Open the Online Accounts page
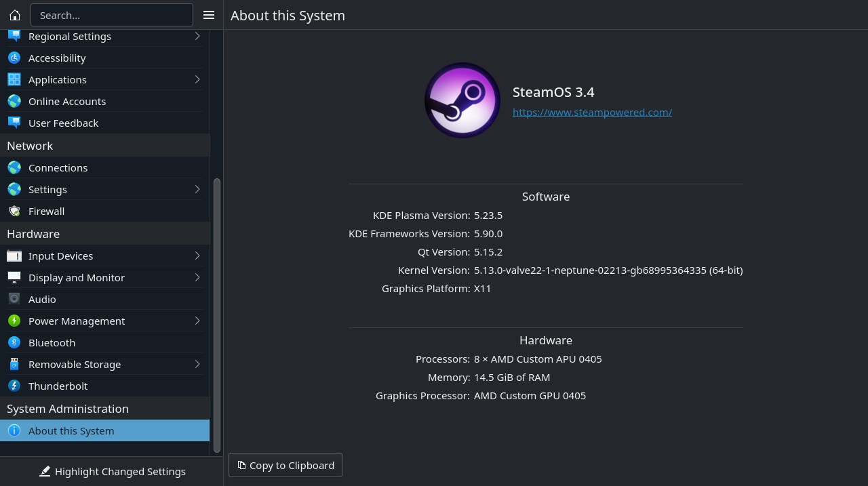This screenshot has width=868, height=486. [x=104, y=101]
